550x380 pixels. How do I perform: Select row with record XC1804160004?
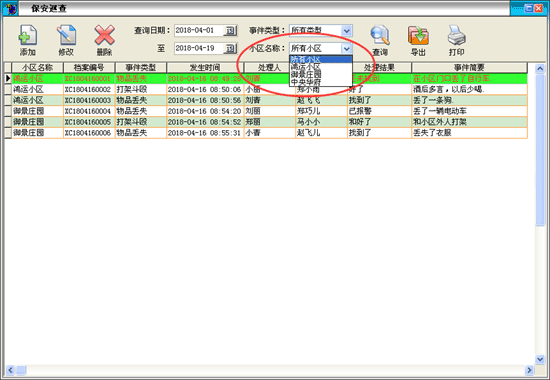[266, 111]
